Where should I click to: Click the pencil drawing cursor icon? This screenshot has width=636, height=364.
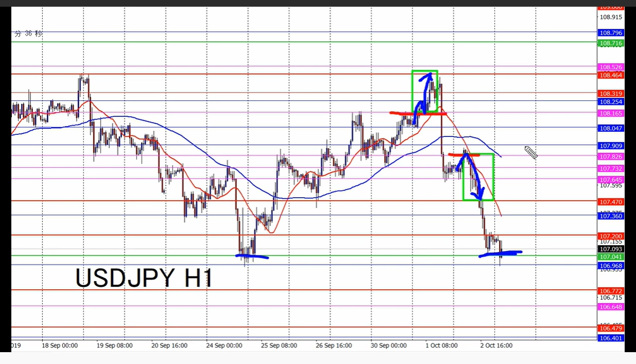pyautogui.click(x=531, y=152)
